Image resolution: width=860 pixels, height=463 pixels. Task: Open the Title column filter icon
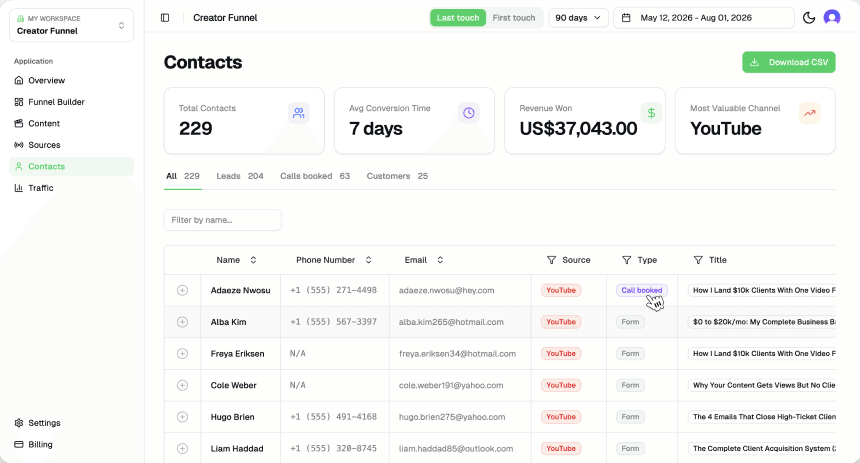point(698,260)
